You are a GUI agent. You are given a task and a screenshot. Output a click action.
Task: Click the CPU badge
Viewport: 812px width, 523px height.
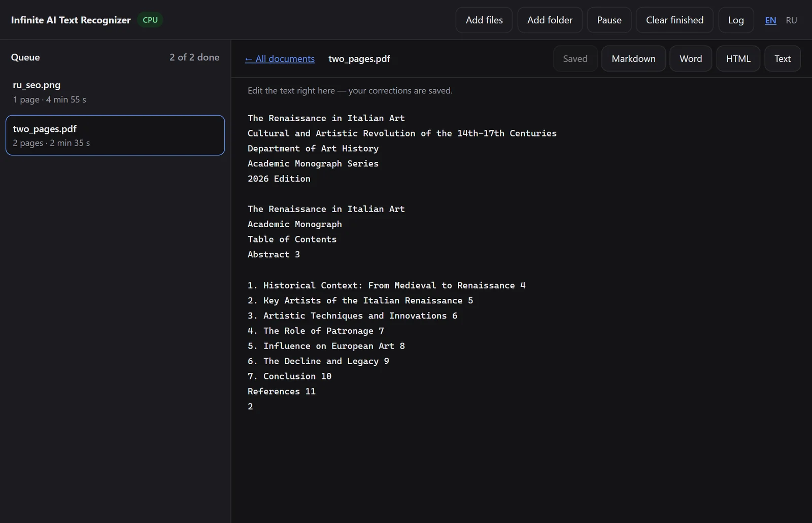[150, 20]
